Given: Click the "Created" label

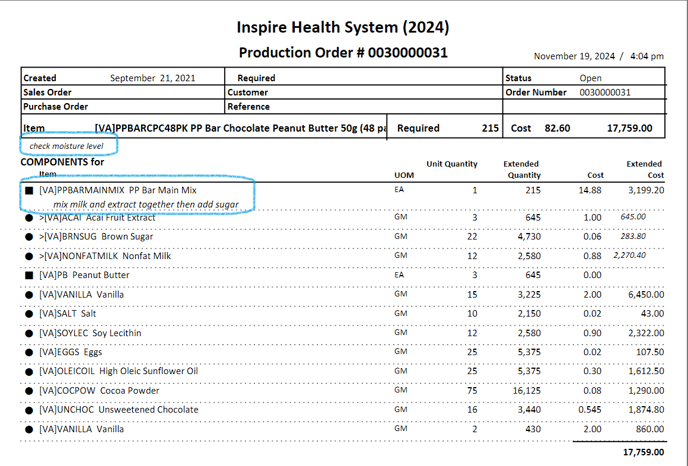Looking at the screenshot, I should tap(39, 78).
